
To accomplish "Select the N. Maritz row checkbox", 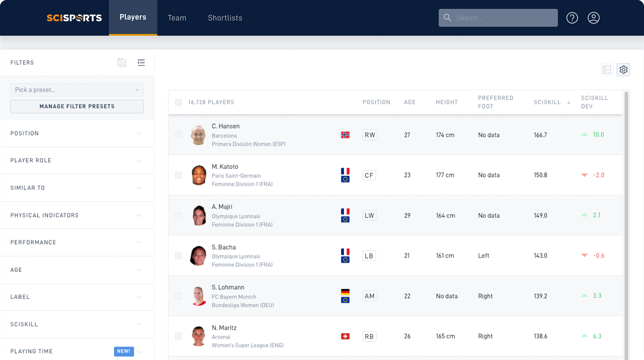I will pyautogui.click(x=178, y=336).
